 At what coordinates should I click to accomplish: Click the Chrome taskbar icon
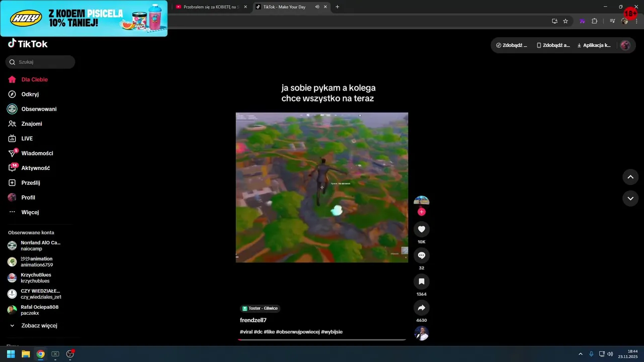click(x=41, y=354)
